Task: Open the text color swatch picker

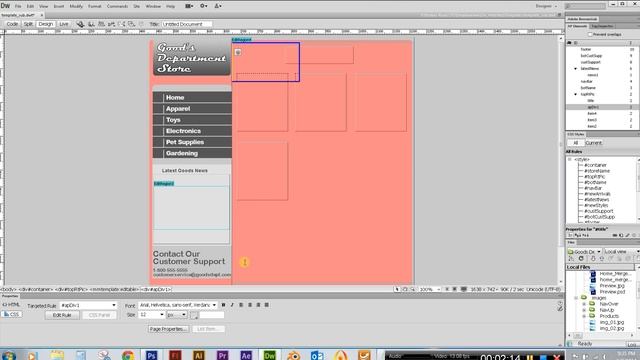Action: pyautogui.click(x=194, y=315)
